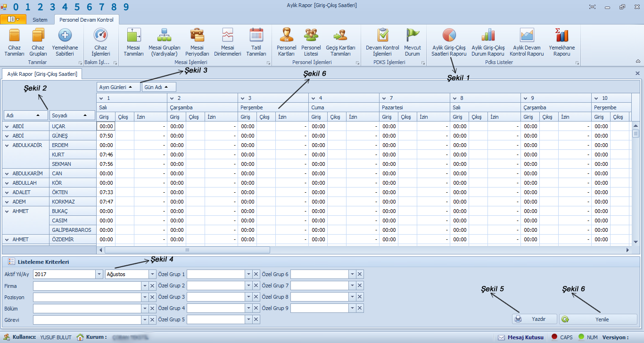Click the Mesai Grupları (Vardiyalar) icon
This screenshot has width=644, height=343.
coord(164,42)
